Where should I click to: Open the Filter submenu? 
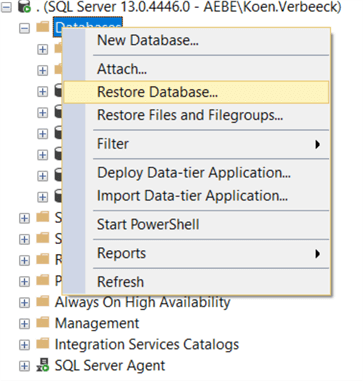coord(196,144)
